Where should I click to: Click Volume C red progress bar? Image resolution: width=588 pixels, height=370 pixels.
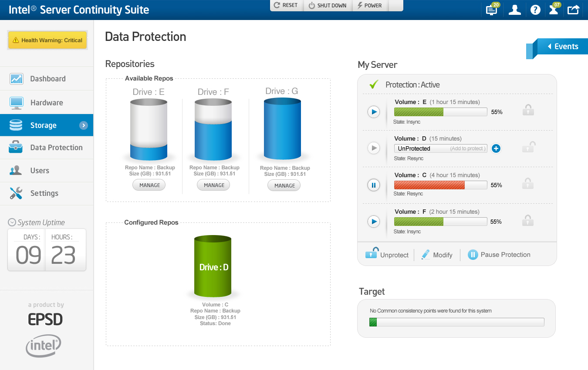click(x=440, y=185)
